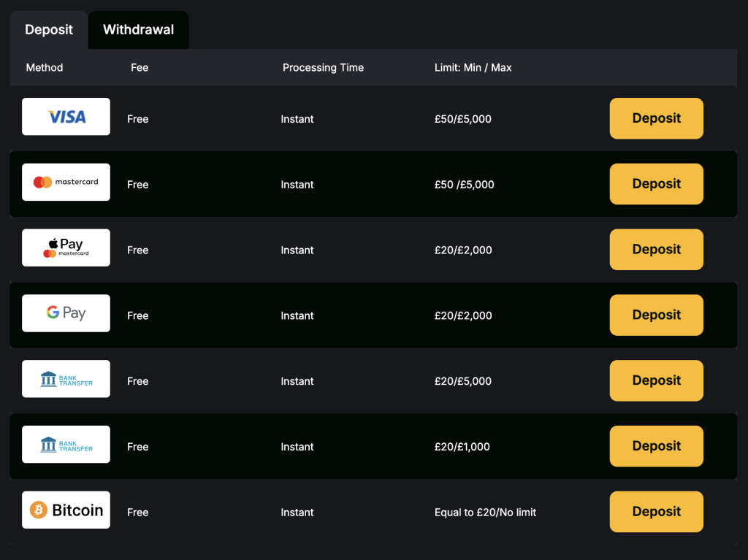
Task: Click the Processing Time column header
Action: [x=323, y=67]
